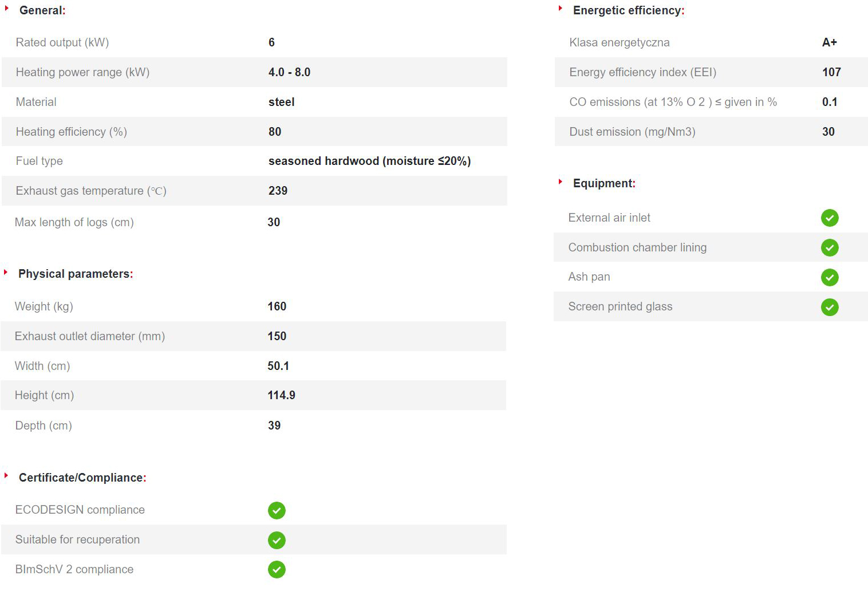
Task: Click the Combustion chamber lining green checkmark
Action: point(830,248)
